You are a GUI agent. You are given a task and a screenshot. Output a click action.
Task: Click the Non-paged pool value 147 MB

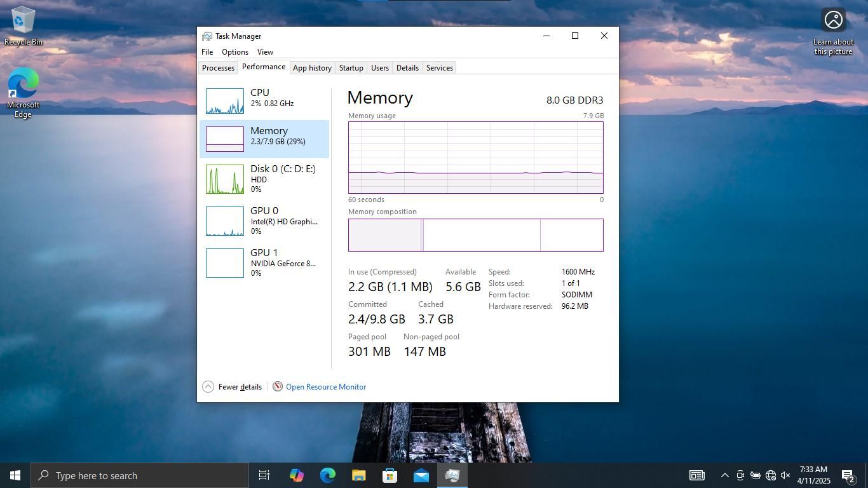click(425, 351)
